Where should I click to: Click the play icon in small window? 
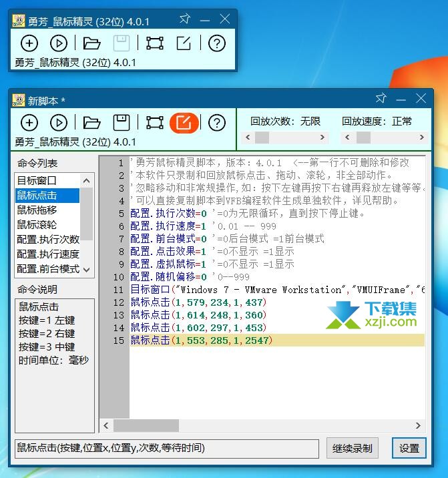[x=59, y=43]
